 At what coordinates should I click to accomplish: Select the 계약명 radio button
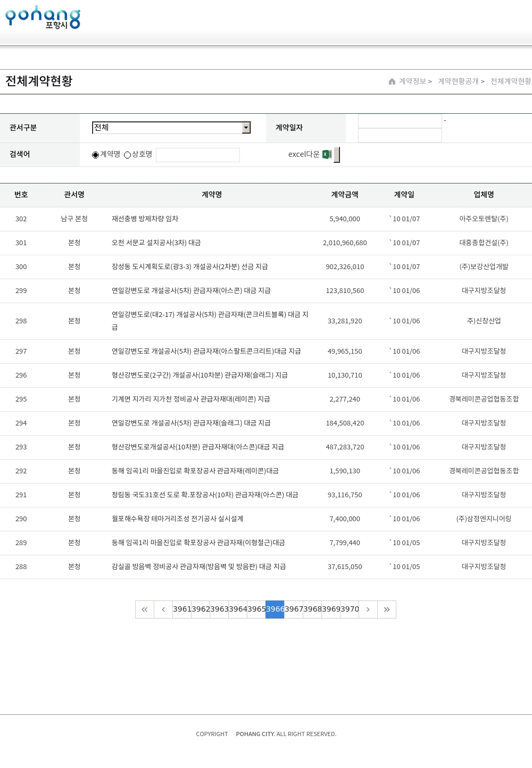[x=96, y=155]
